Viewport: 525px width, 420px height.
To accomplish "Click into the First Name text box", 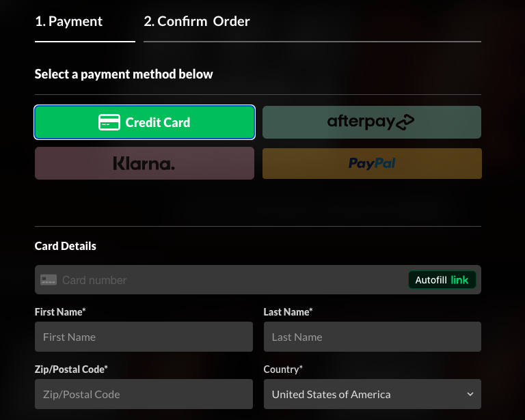I will point(144,337).
